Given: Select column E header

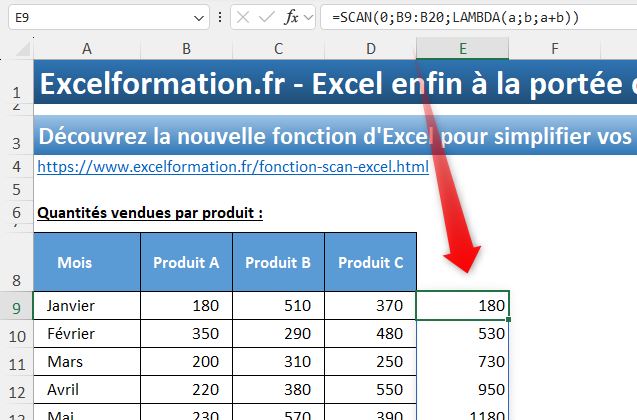Looking at the screenshot, I should pyautogui.click(x=462, y=48).
